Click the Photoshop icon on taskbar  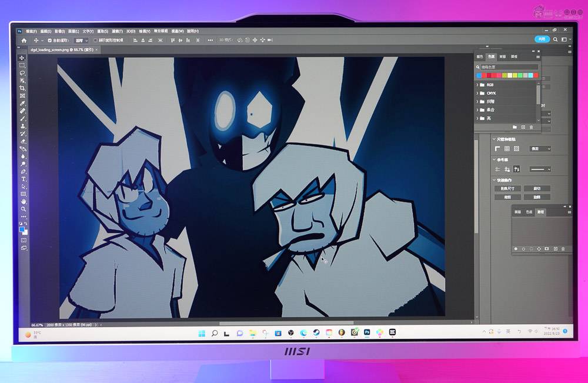coord(367,332)
